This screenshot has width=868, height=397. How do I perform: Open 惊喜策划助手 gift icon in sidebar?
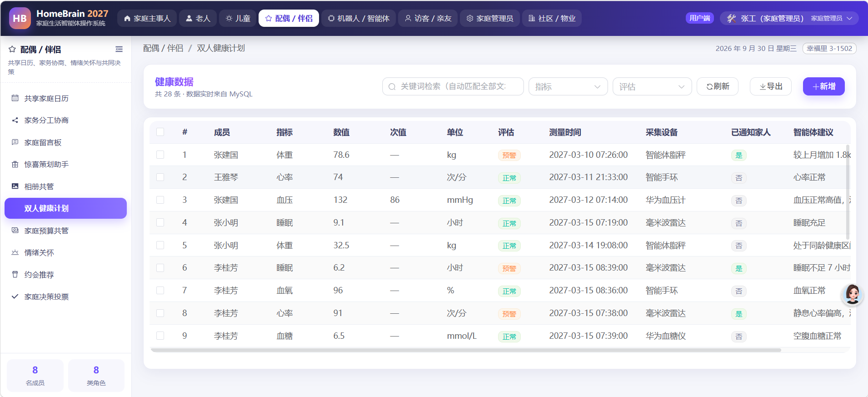click(15, 164)
